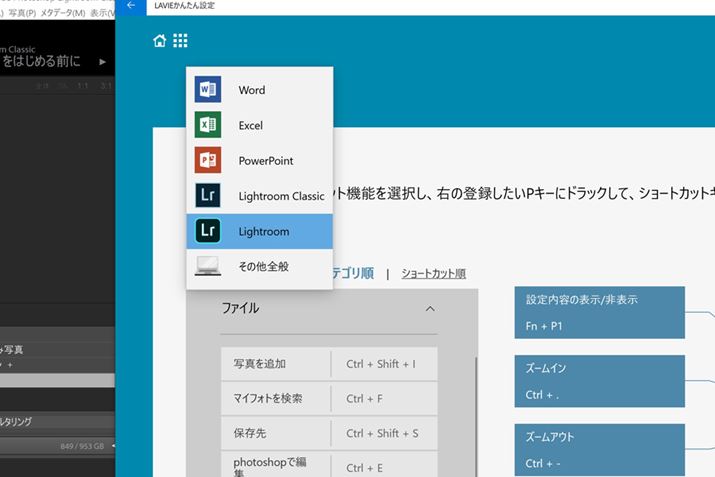Click the highlighted Lightroom Lr icon
Viewport: 715px width, 477px height.
point(208,231)
